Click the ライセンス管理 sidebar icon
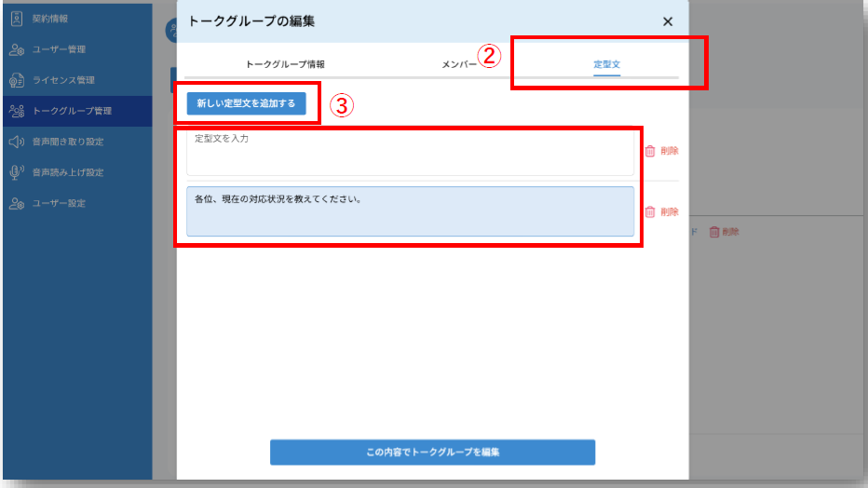Image resolution: width=868 pixels, height=488 pixels. pos(17,80)
